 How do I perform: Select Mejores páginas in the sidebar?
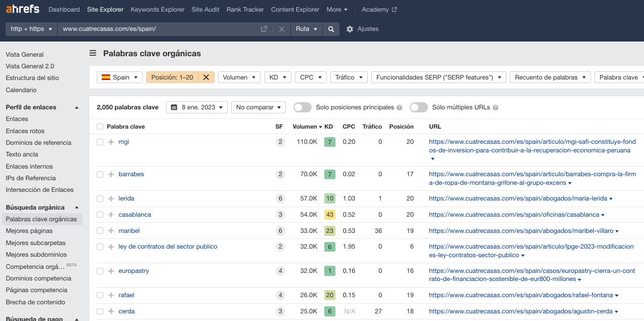point(29,231)
